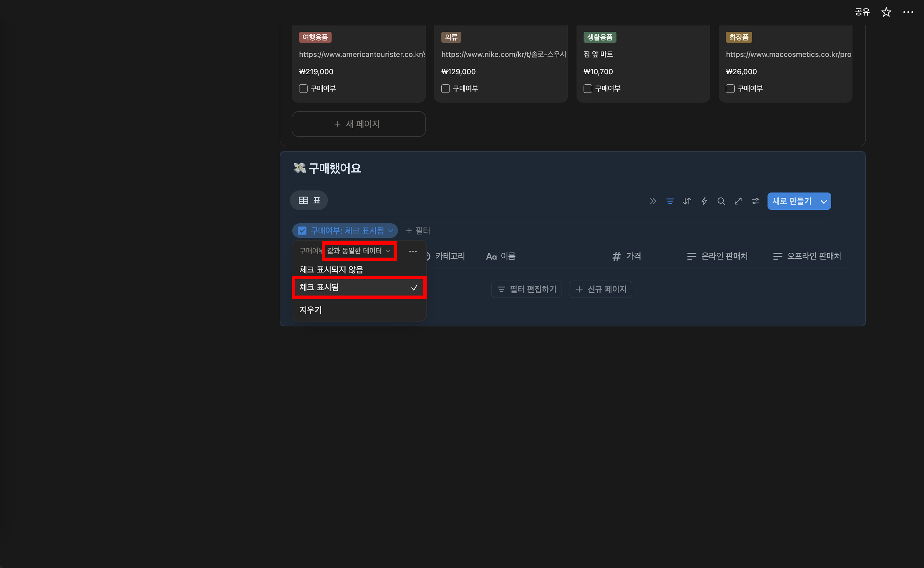Viewport: 924px width, 568px height.
Task: Click the expand full-page arrows icon
Action: click(738, 201)
